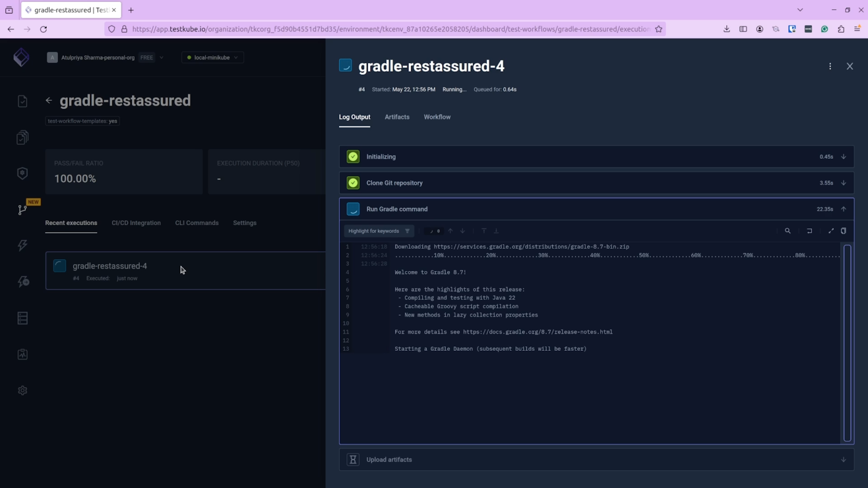
Task: Click log line 'Downloading https://services.gradle.org...'
Action: 512,247
